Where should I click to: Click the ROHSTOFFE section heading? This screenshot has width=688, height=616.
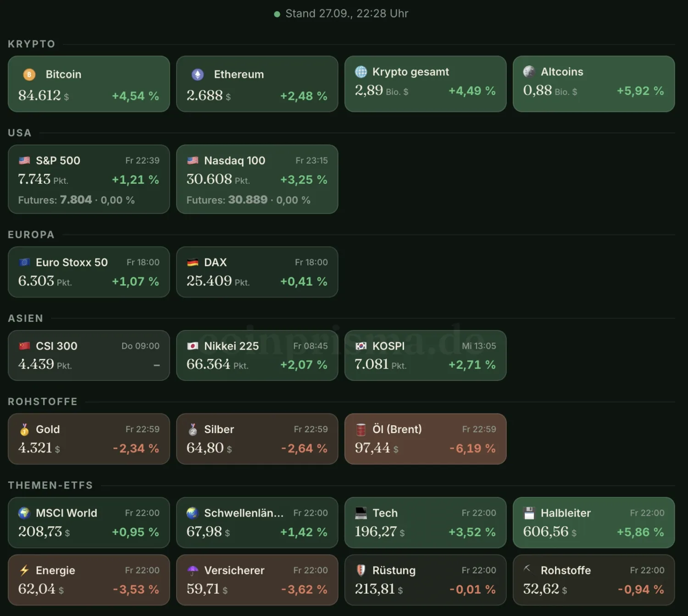(x=43, y=402)
